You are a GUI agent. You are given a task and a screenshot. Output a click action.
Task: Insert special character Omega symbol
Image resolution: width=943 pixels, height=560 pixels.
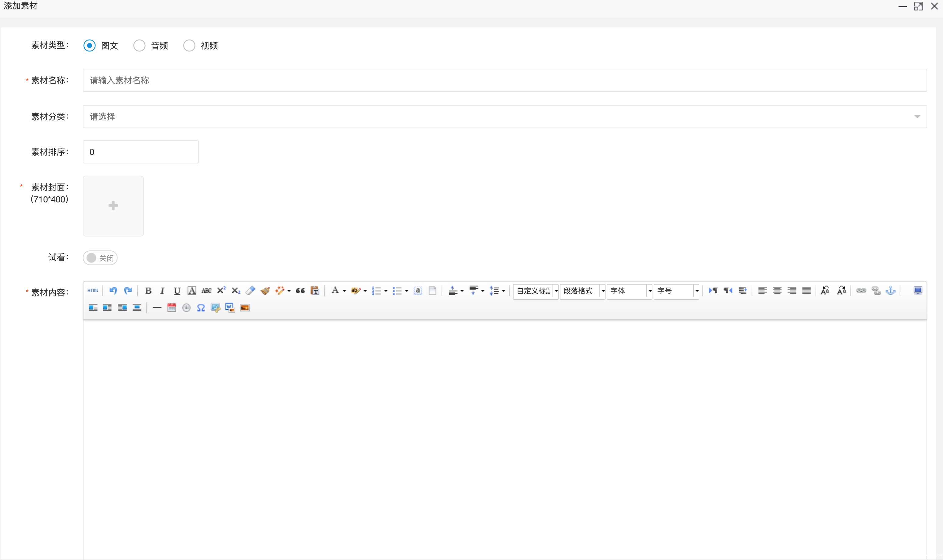201,308
